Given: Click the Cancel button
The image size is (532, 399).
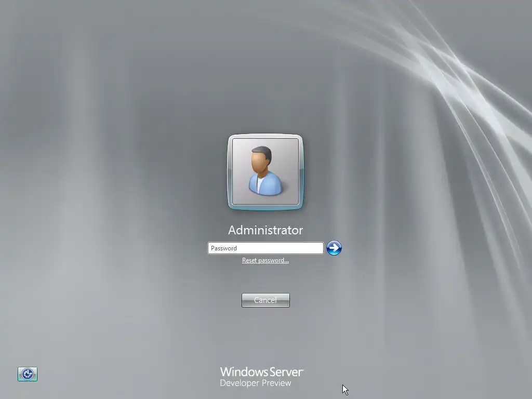Looking at the screenshot, I should (x=265, y=300).
